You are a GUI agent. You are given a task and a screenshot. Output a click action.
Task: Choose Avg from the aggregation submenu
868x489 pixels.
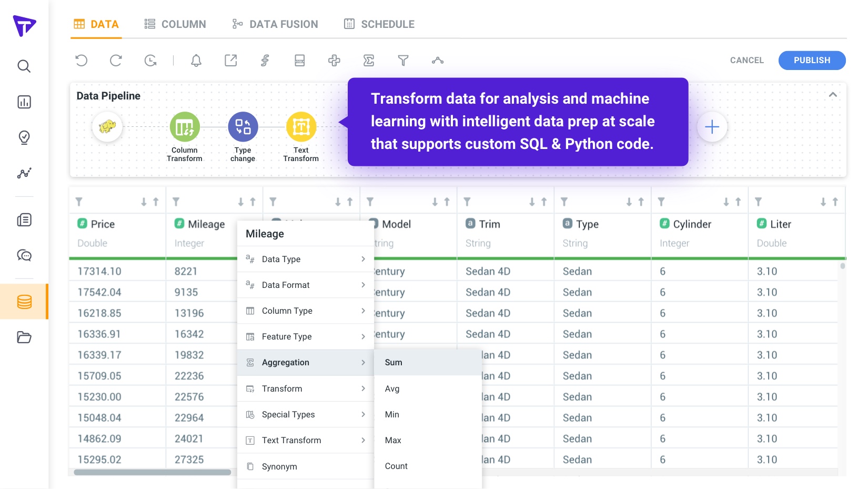click(392, 389)
